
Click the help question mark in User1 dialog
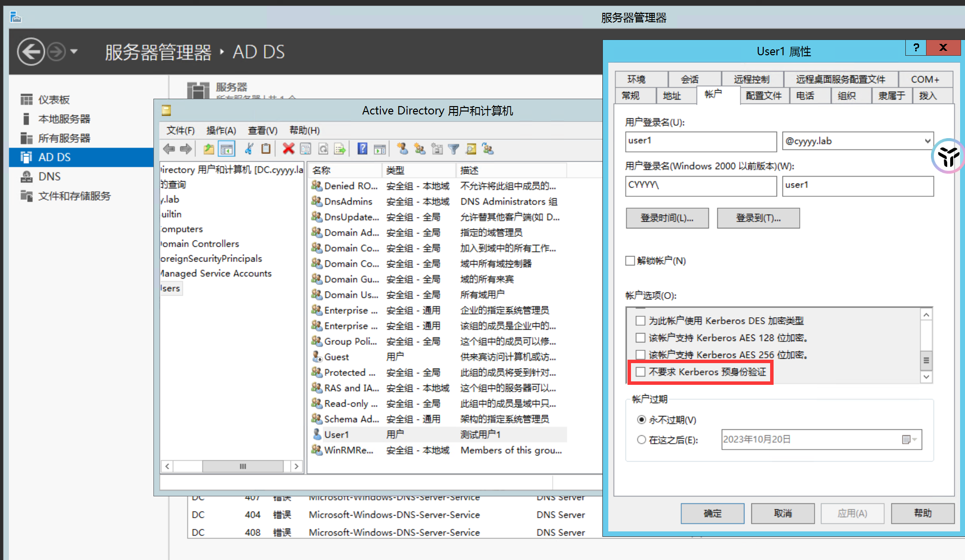click(916, 47)
